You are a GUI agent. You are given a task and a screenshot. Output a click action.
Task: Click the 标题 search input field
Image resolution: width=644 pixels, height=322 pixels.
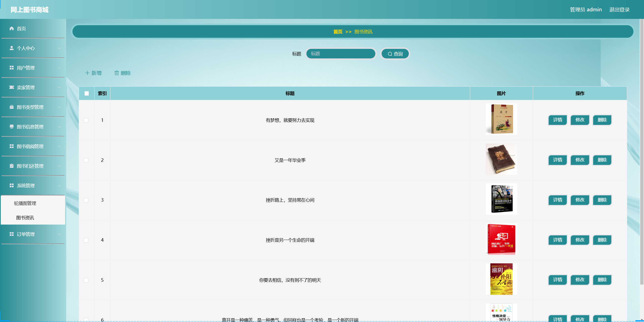click(x=341, y=54)
